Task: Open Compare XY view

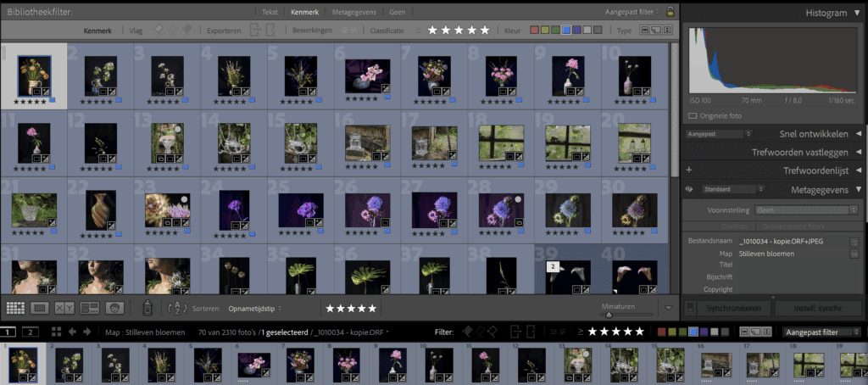Action: click(65, 308)
